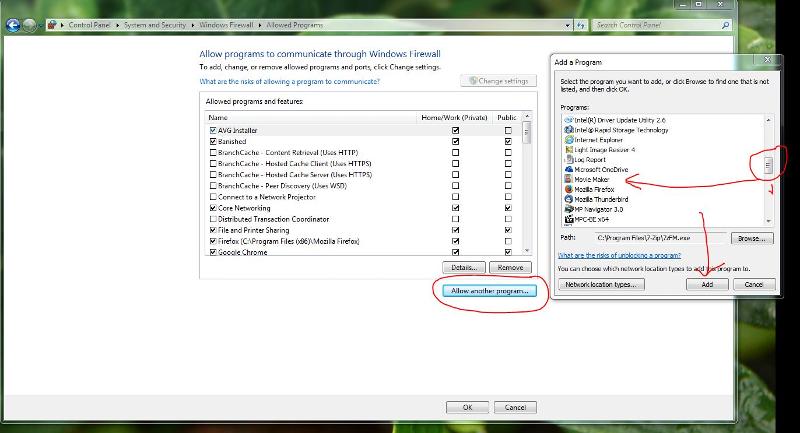Expand the System and Security breadcrumb arrow
Image resolution: width=800 pixels, height=433 pixels.
pyautogui.click(x=193, y=24)
